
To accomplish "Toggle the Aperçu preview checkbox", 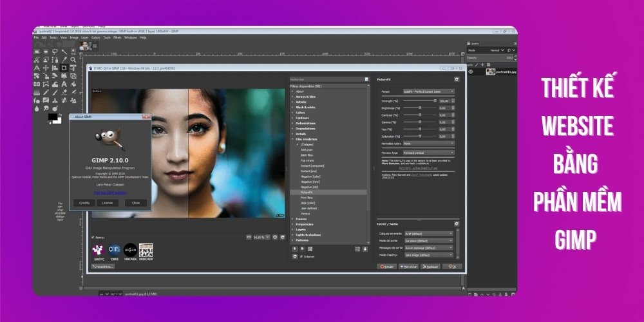I will coord(93,237).
